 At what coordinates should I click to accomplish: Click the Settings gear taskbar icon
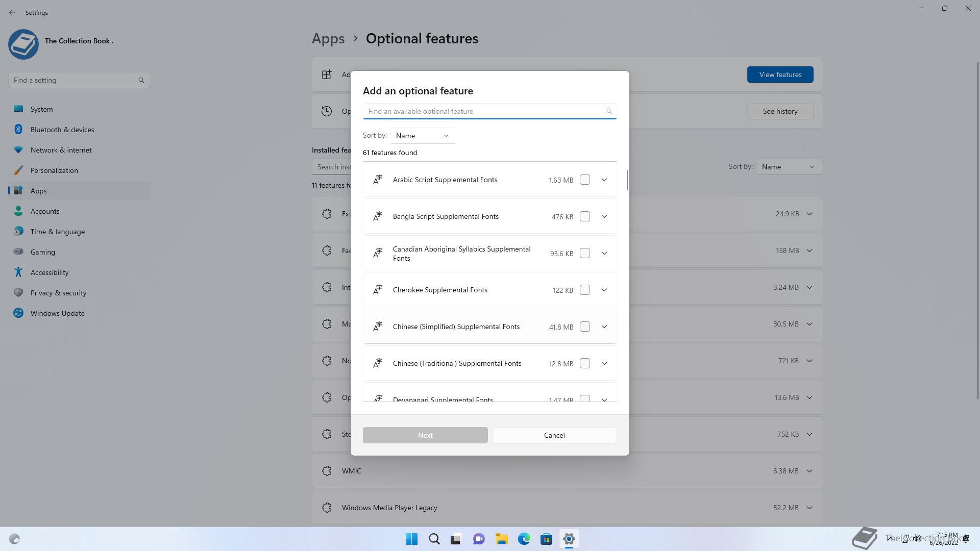coord(569,539)
